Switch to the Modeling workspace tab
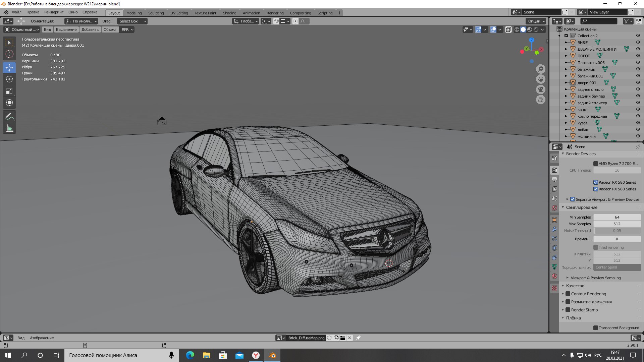The width and height of the screenshot is (644, 362). (134, 13)
